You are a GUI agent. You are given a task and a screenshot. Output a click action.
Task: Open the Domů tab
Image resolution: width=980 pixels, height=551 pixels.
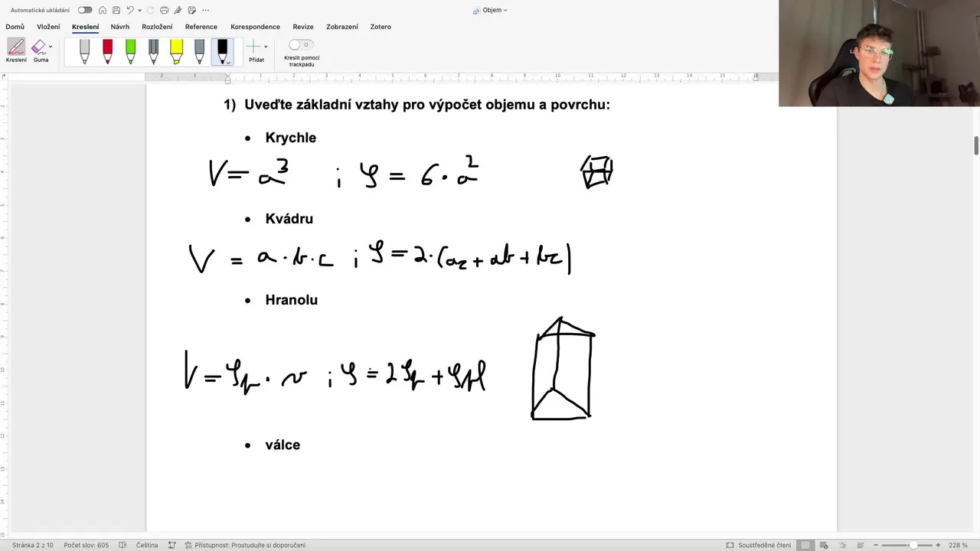click(x=15, y=27)
